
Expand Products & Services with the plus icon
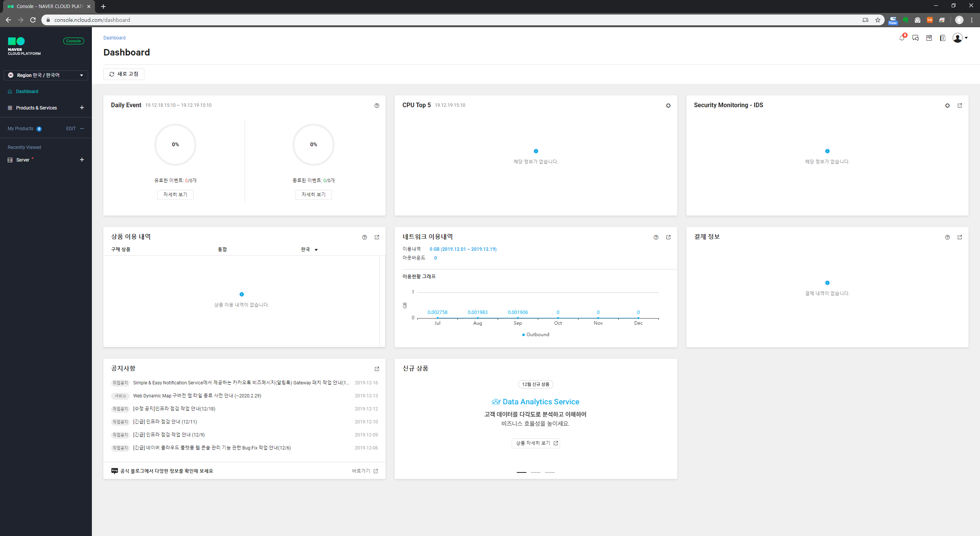[82, 108]
